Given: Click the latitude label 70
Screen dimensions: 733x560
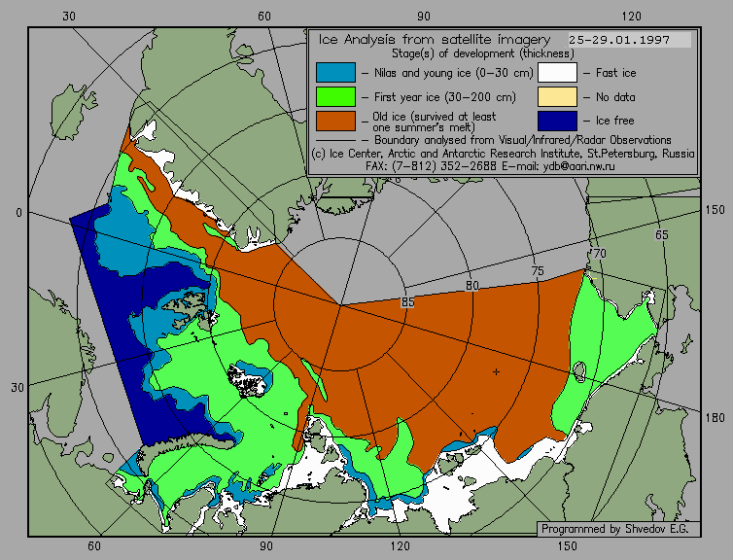Looking at the screenshot, I should click(x=599, y=254).
